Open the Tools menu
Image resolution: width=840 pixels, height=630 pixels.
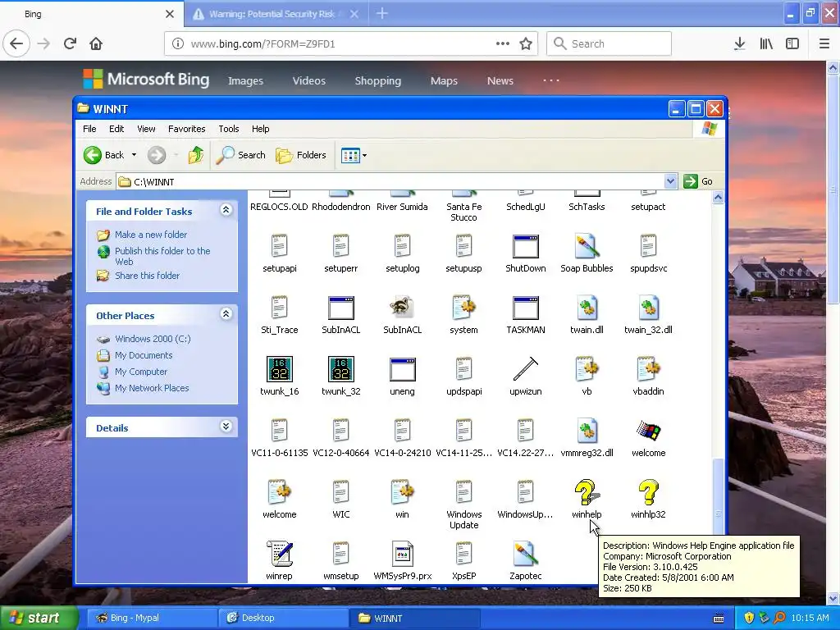click(229, 129)
